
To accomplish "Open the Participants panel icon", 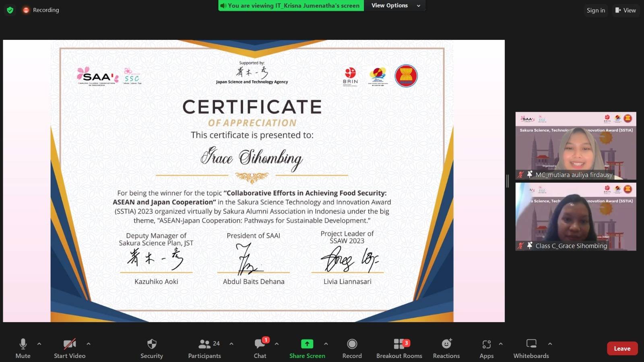I will pyautogui.click(x=204, y=344).
